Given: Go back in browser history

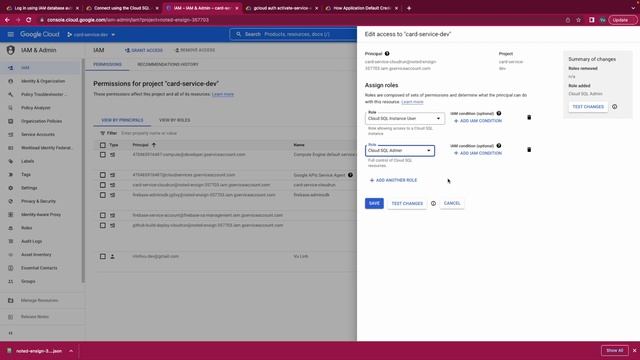Looking at the screenshot, I should pos(7,20).
